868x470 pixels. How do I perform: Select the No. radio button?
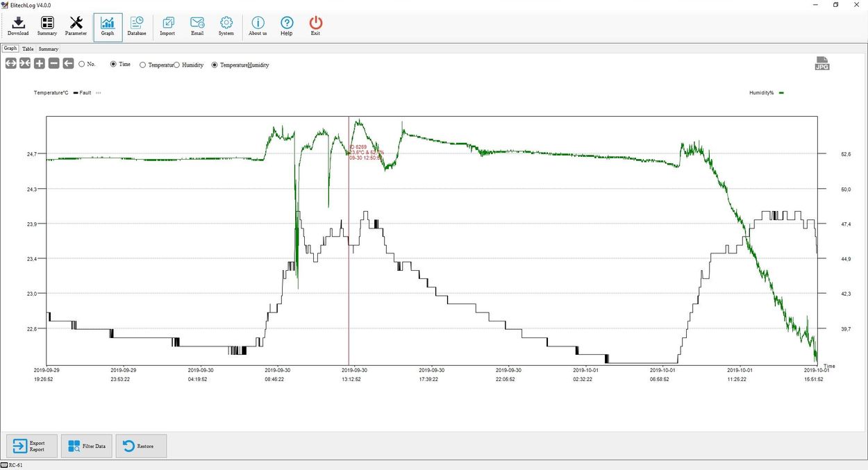[x=82, y=64]
